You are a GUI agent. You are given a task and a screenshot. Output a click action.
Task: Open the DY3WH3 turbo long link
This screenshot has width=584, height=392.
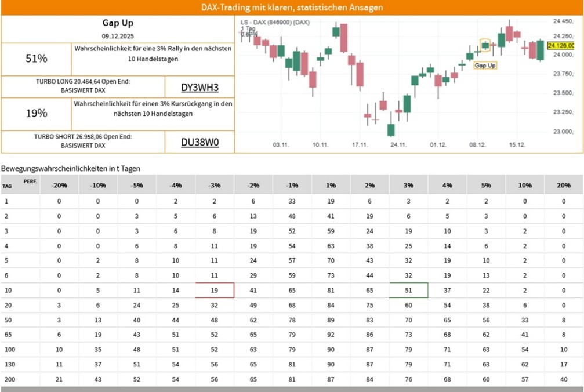pyautogui.click(x=199, y=88)
